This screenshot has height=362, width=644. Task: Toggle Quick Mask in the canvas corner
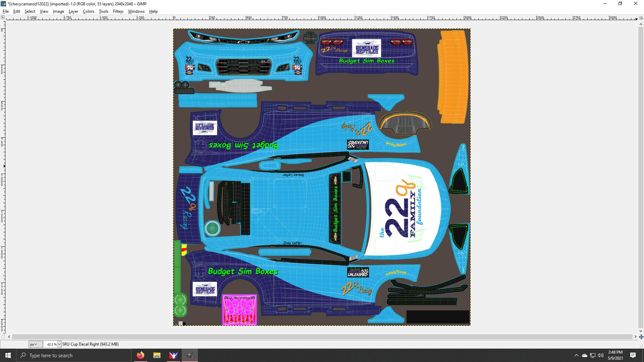pyautogui.click(x=3, y=337)
